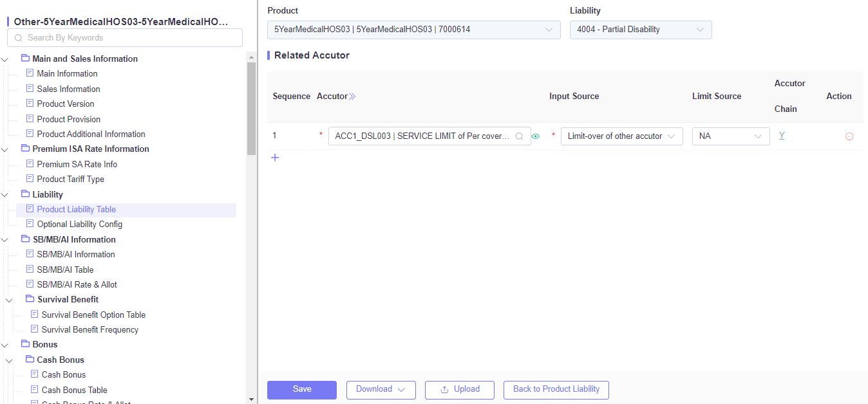Click the Upload button
This screenshot has width=868, height=404.
pos(460,390)
